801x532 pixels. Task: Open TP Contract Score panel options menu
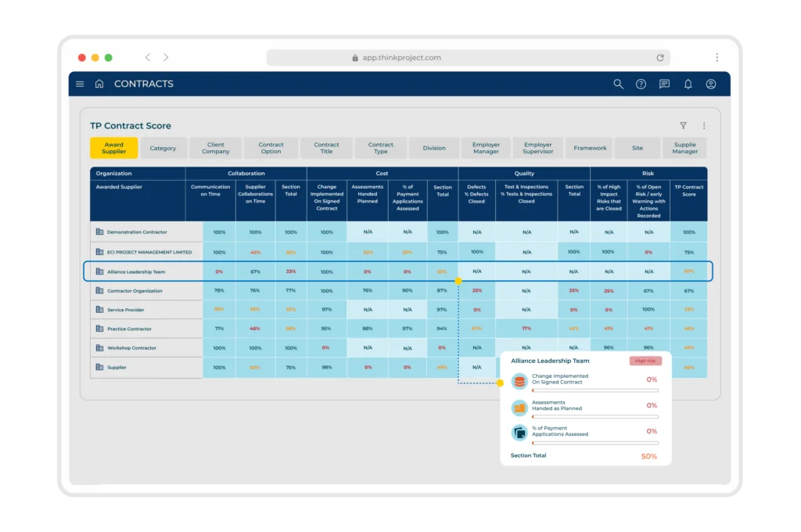704,126
